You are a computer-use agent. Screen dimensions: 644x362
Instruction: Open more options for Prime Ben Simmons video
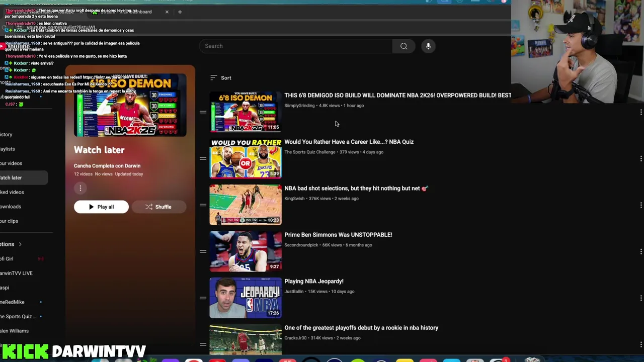(x=641, y=251)
